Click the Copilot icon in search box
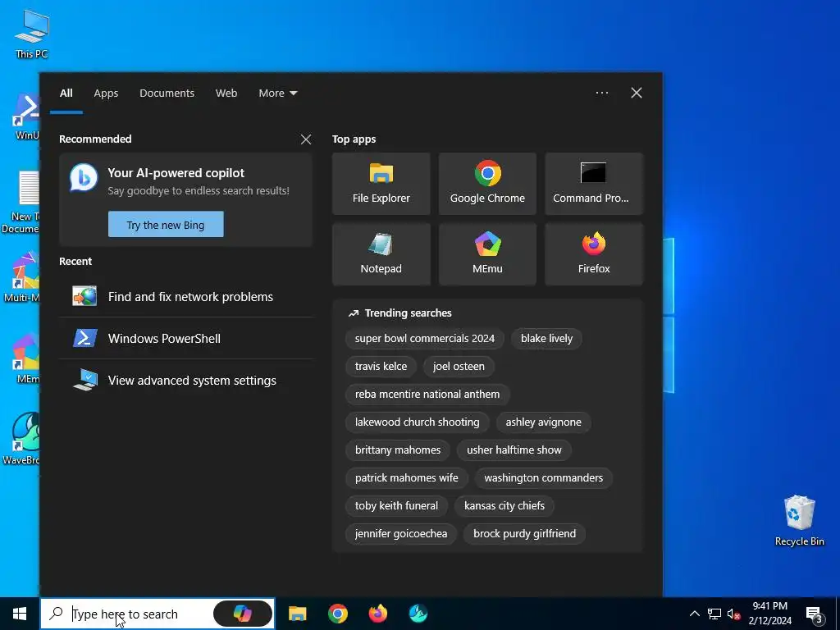This screenshot has height=630, width=840. pos(243,614)
